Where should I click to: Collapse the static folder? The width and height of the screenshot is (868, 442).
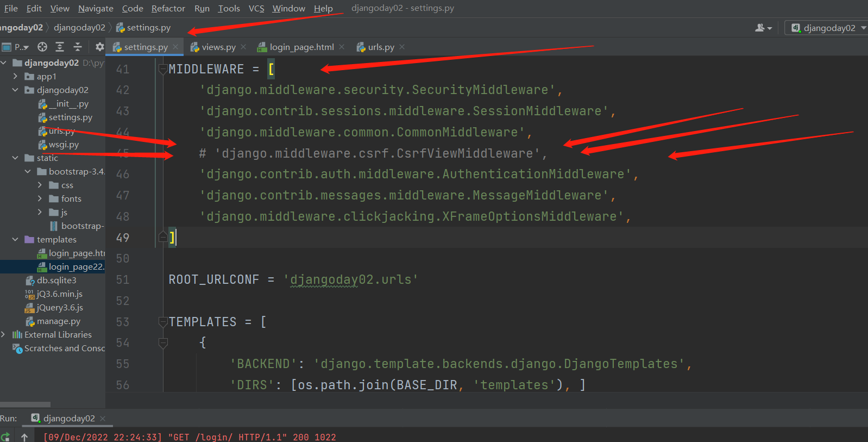click(x=16, y=158)
